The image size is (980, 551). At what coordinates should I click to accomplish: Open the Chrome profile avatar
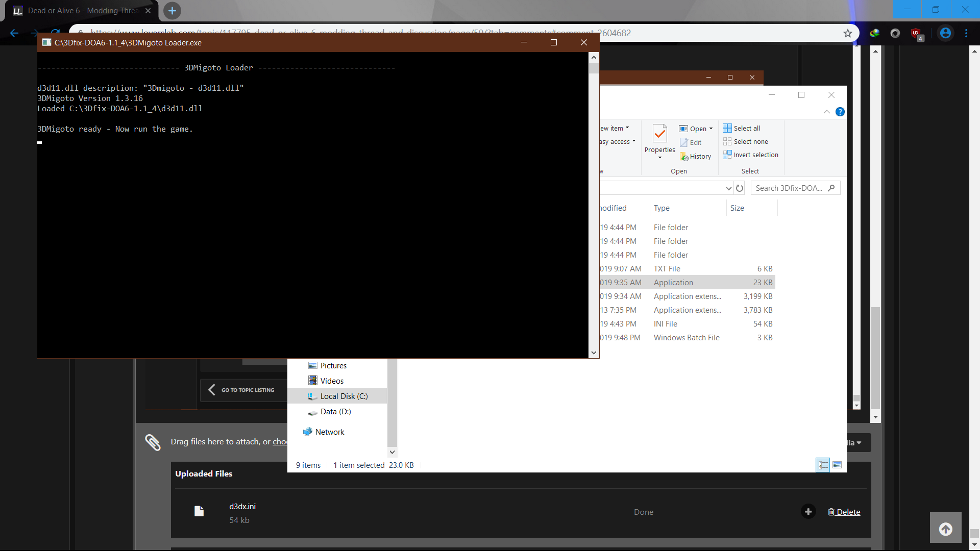pyautogui.click(x=945, y=33)
